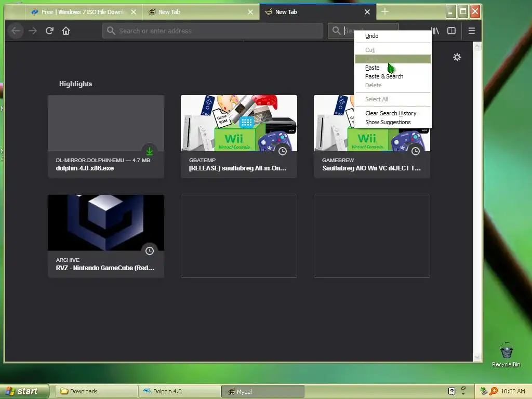
Task: Click the Forward arrow button
Action: pyautogui.click(x=33, y=31)
